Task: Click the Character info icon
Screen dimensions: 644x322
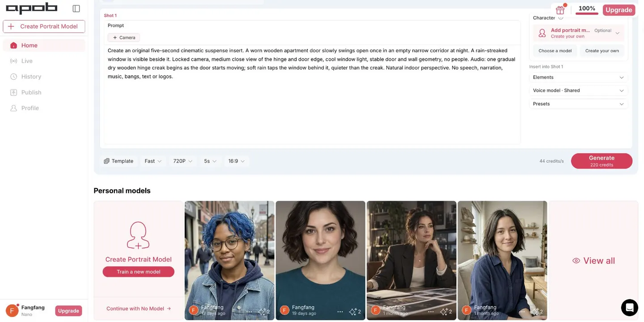Action: click(x=561, y=18)
